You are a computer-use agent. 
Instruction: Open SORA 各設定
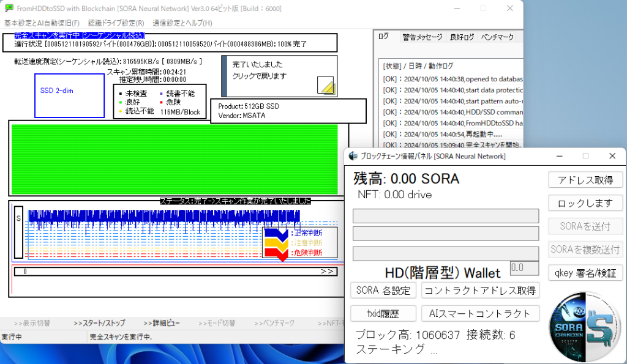[x=383, y=291]
